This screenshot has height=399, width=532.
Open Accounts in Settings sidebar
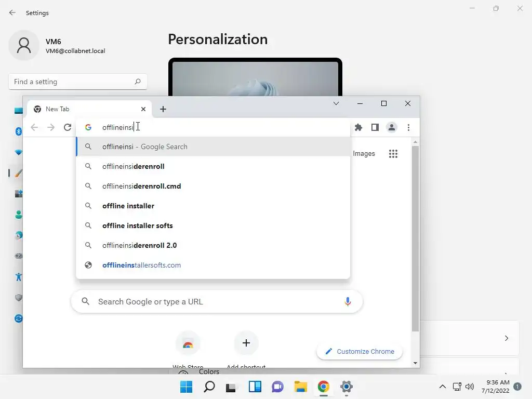[19, 215]
